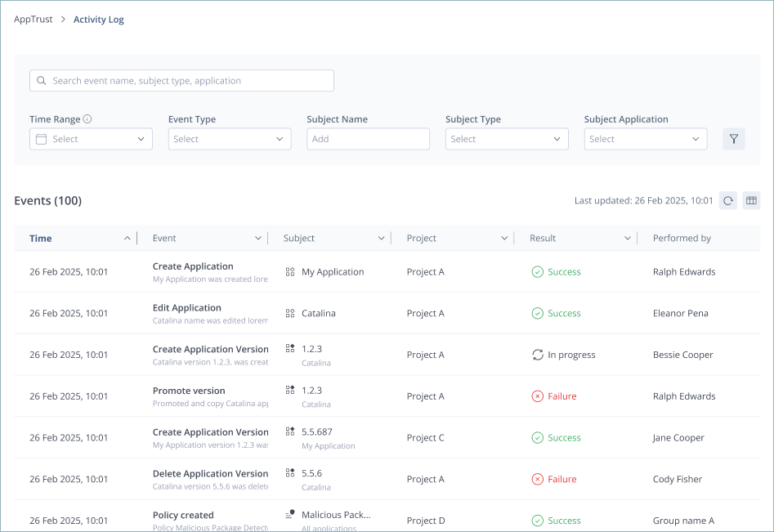Click the Project D cell

426,521
